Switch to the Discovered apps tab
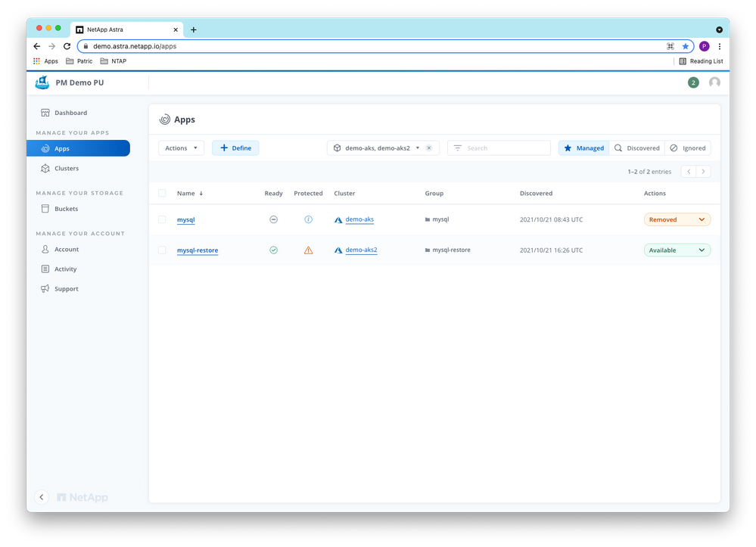 coord(637,148)
